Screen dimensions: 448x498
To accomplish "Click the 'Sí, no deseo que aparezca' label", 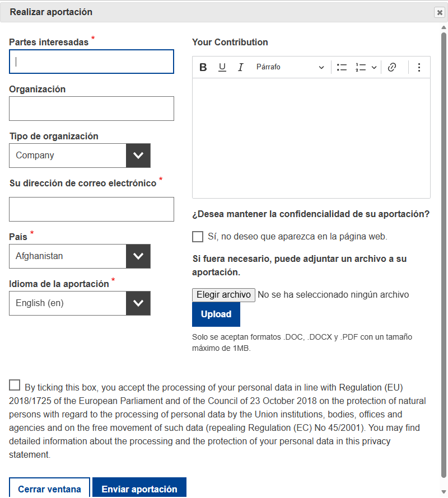I will (x=297, y=237).
